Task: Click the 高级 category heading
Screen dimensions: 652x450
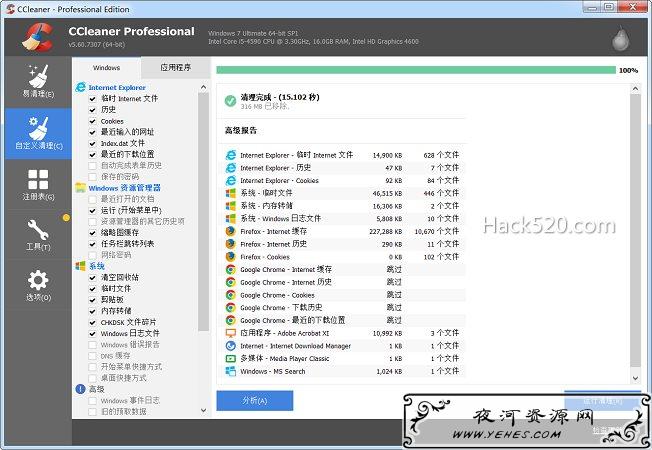Action: tap(96, 389)
